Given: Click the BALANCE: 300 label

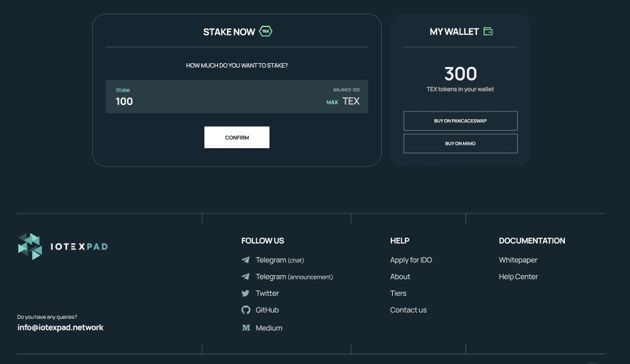Looking at the screenshot, I should (x=346, y=90).
